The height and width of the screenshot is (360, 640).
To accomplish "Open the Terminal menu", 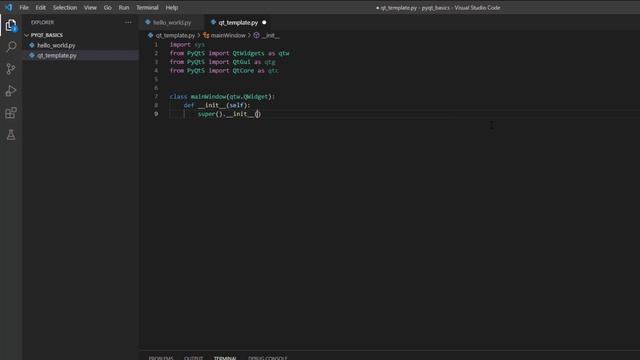I will click(x=147, y=7).
